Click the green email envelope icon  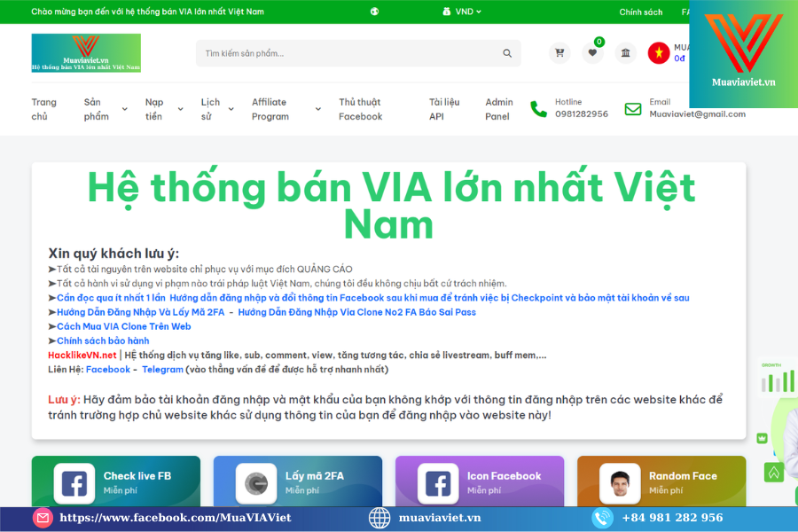click(x=632, y=109)
